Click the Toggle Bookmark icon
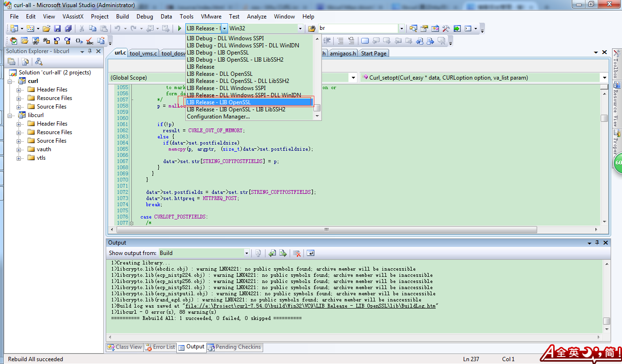This screenshot has height=364, width=622. (365, 41)
